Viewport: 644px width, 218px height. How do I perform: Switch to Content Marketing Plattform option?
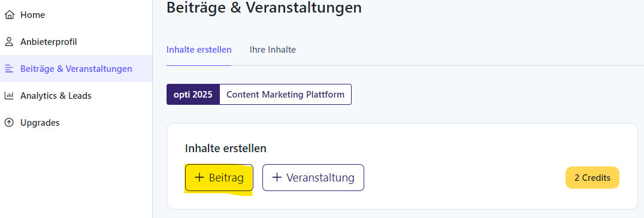(285, 95)
